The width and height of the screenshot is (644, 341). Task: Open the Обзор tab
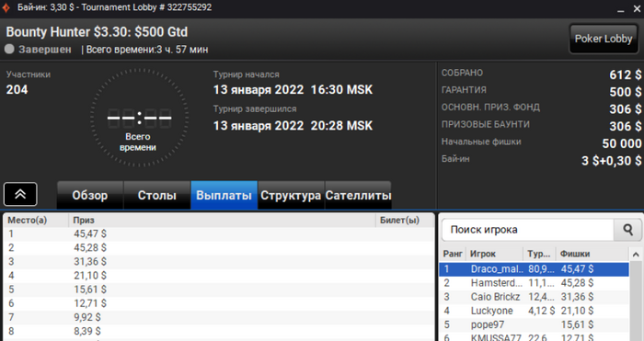[x=90, y=196]
